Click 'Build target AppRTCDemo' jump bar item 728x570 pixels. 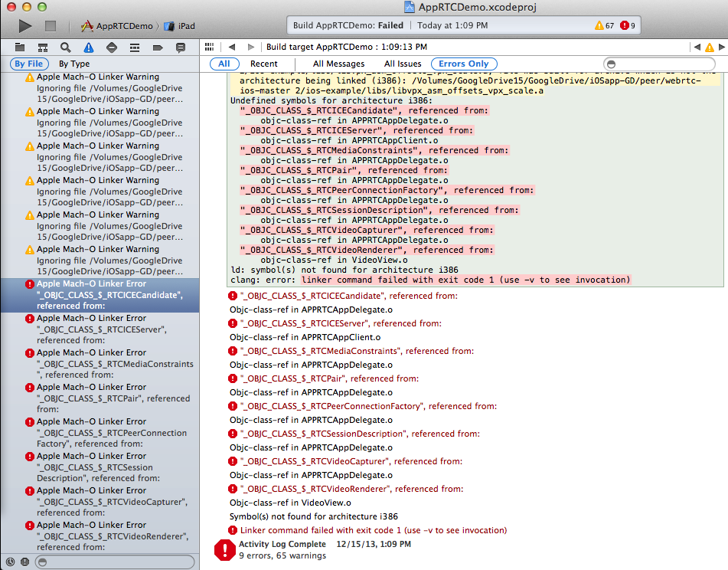pos(346,47)
